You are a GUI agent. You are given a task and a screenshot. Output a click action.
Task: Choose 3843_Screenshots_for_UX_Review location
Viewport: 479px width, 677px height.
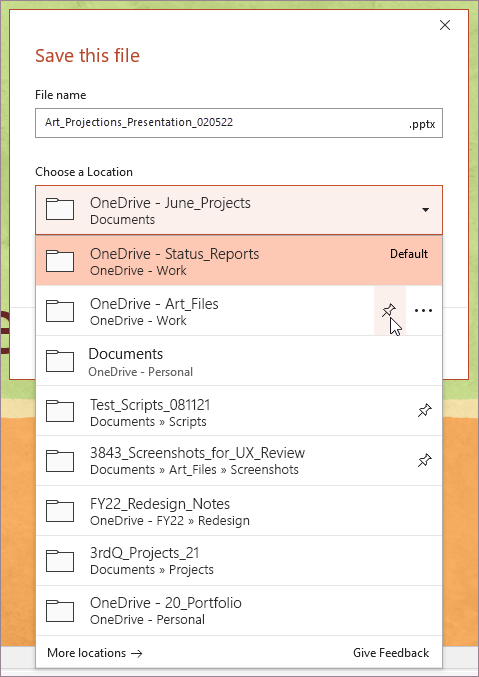[x=239, y=461]
